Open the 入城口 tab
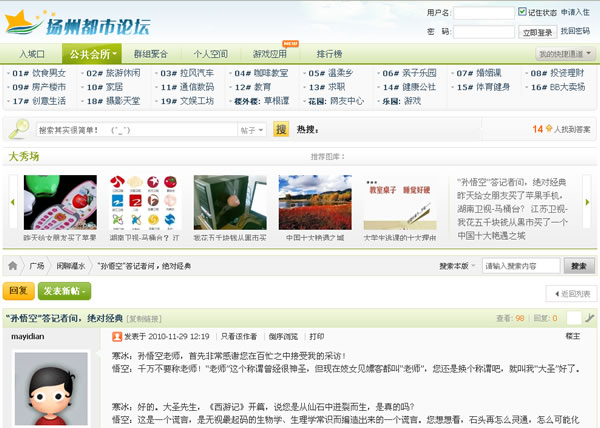This screenshot has height=428, width=600. point(32,54)
